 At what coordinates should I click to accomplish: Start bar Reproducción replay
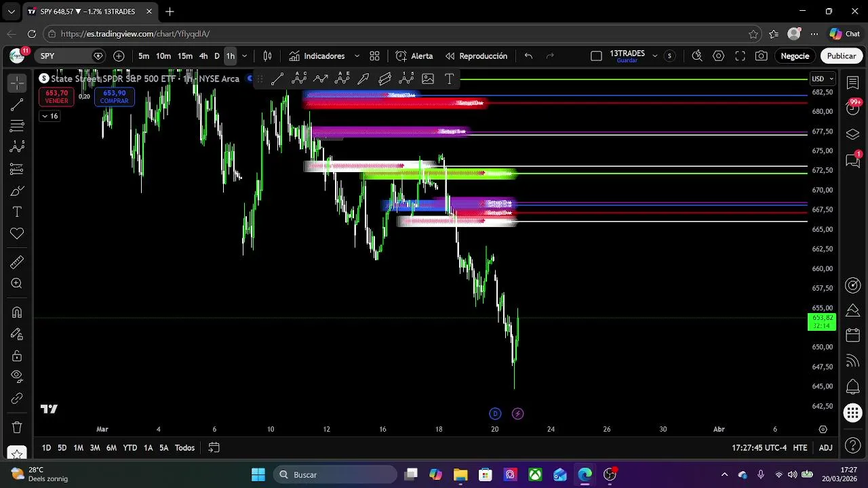coord(476,56)
